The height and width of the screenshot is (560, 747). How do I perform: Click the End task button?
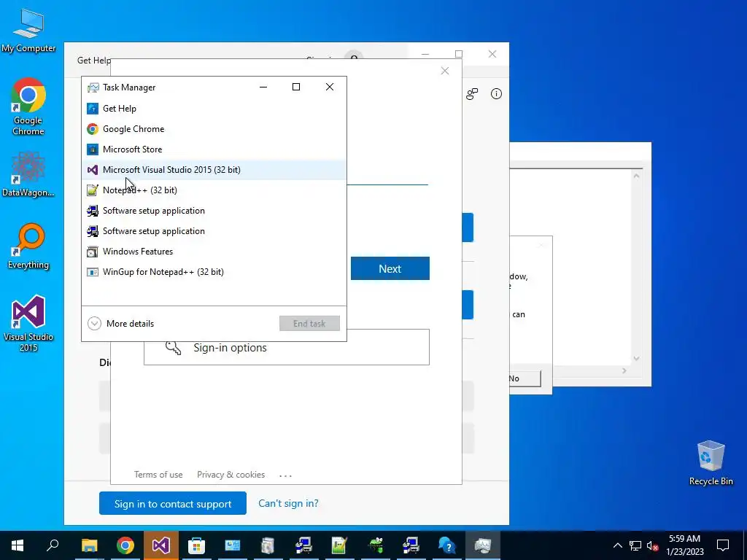pyautogui.click(x=309, y=324)
